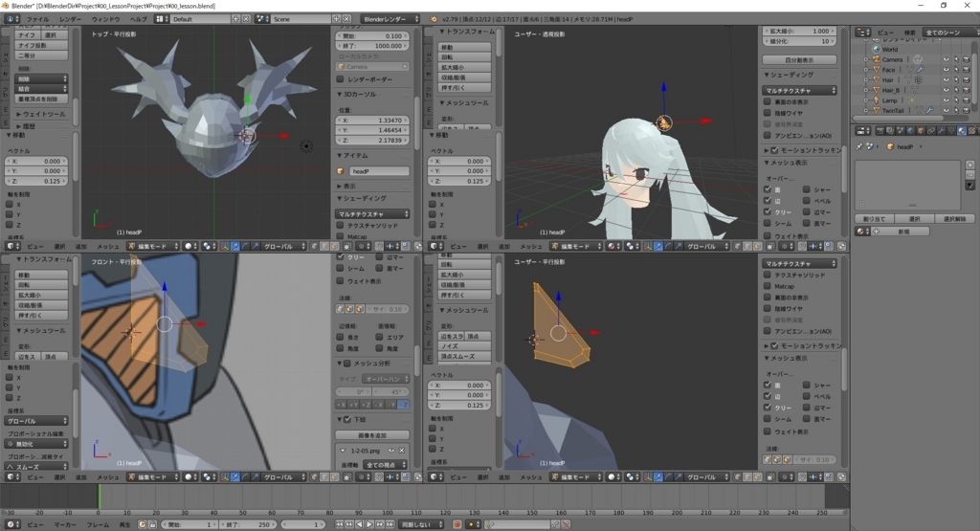Image resolution: width=980 pixels, height=531 pixels.
Task: Open 編集モード dropdown in top-left viewport
Action: (153, 246)
